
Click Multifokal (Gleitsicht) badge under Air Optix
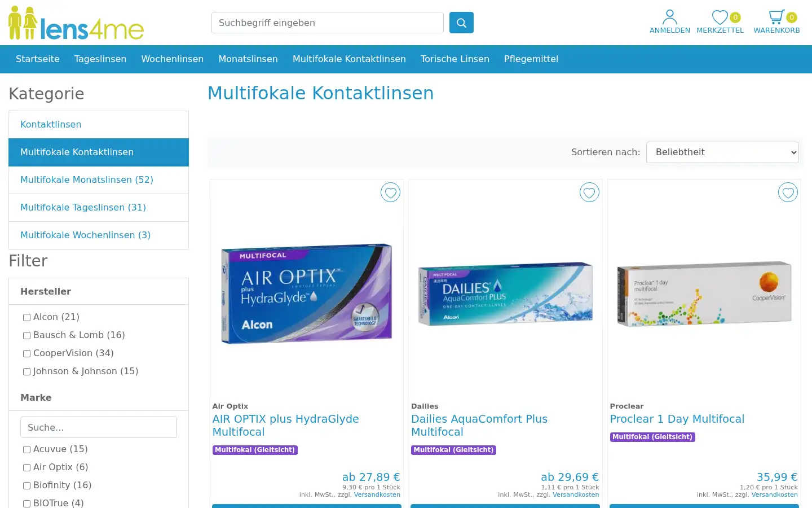click(x=255, y=450)
